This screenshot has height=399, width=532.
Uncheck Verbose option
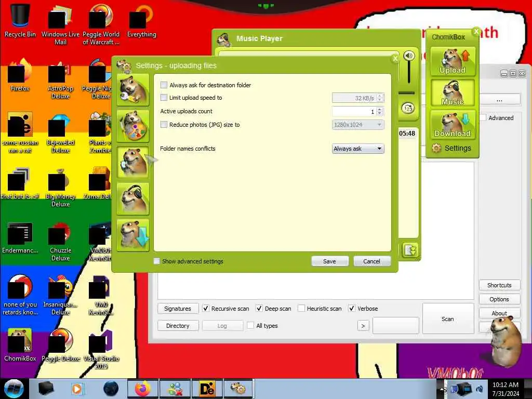coord(352,308)
